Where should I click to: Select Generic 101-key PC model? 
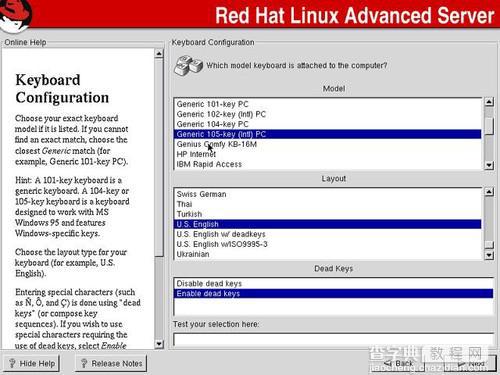[x=327, y=104]
